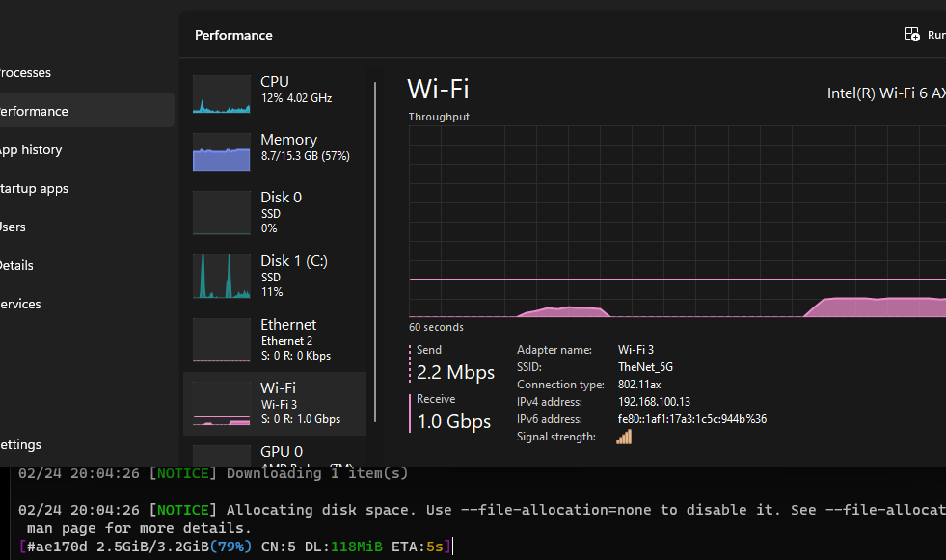Select Disk 0 SSD in the performance list

click(281, 212)
